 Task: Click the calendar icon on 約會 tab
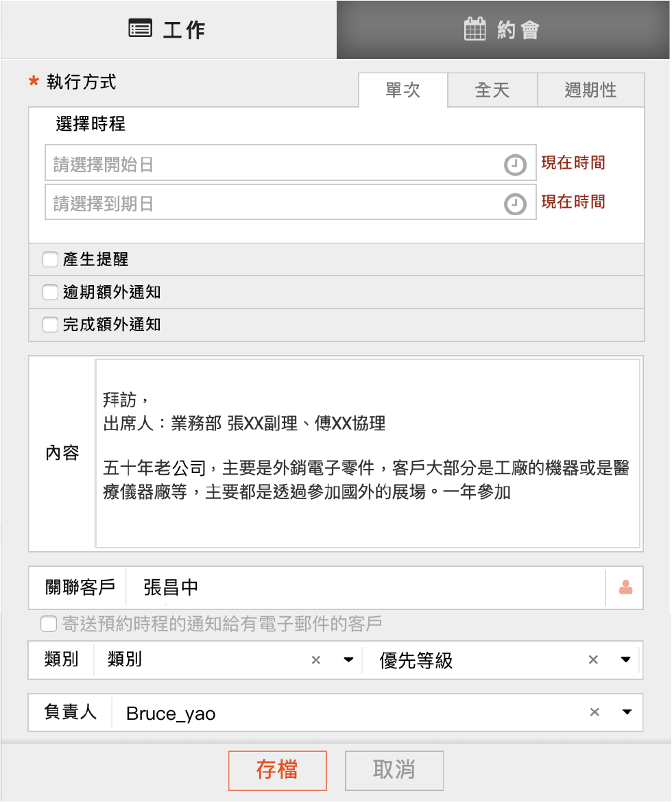point(475,29)
